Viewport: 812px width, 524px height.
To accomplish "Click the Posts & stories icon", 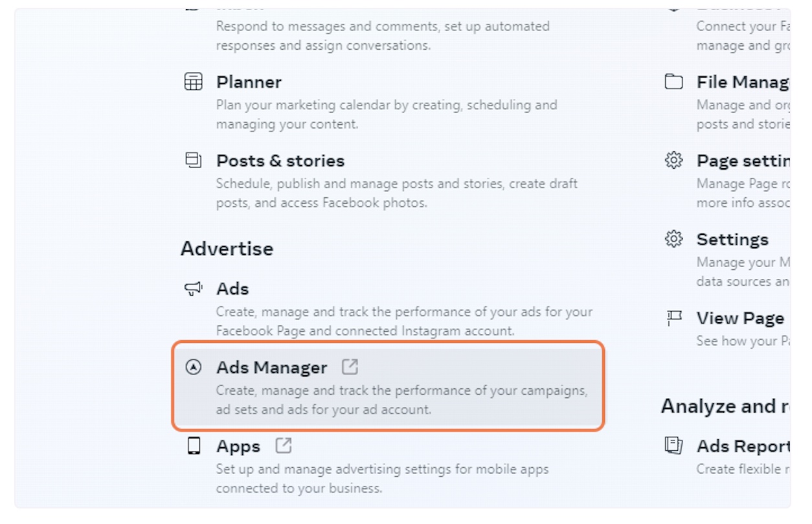I will tap(194, 160).
